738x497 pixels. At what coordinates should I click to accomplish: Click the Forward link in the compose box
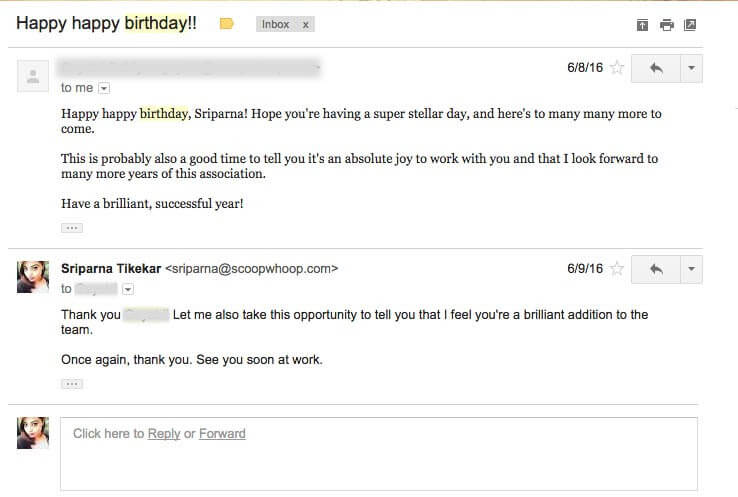pyautogui.click(x=222, y=434)
